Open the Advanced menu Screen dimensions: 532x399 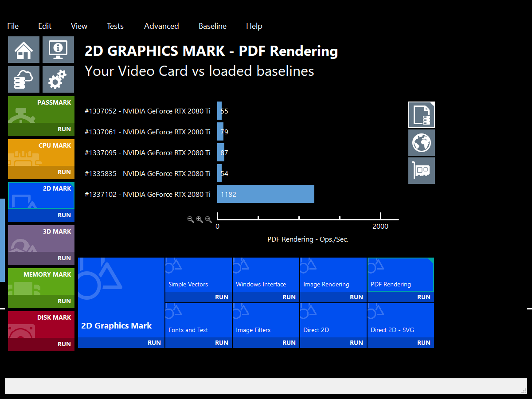(161, 26)
